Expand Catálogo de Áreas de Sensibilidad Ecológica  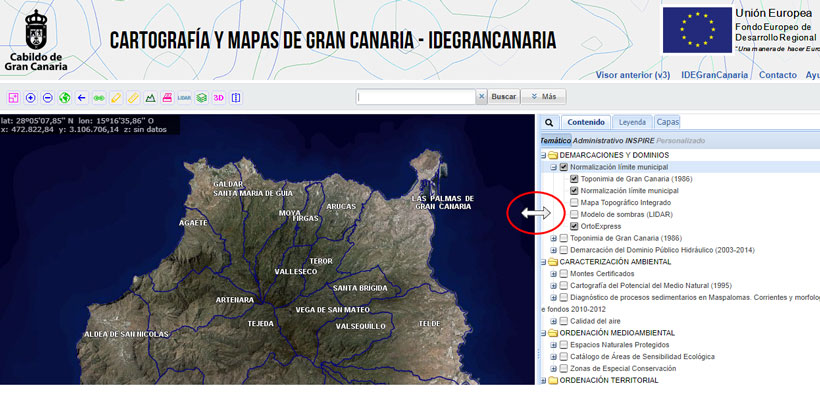point(553,357)
